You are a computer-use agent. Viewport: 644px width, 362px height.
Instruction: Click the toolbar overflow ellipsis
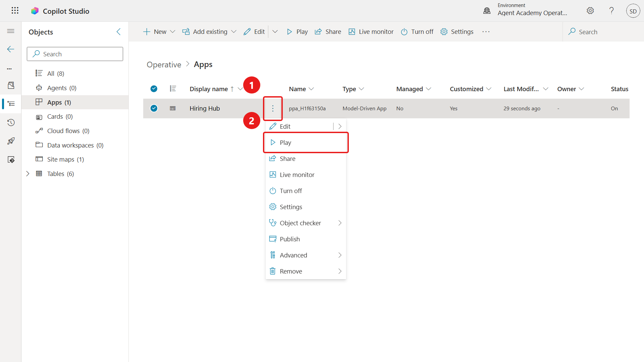click(486, 32)
